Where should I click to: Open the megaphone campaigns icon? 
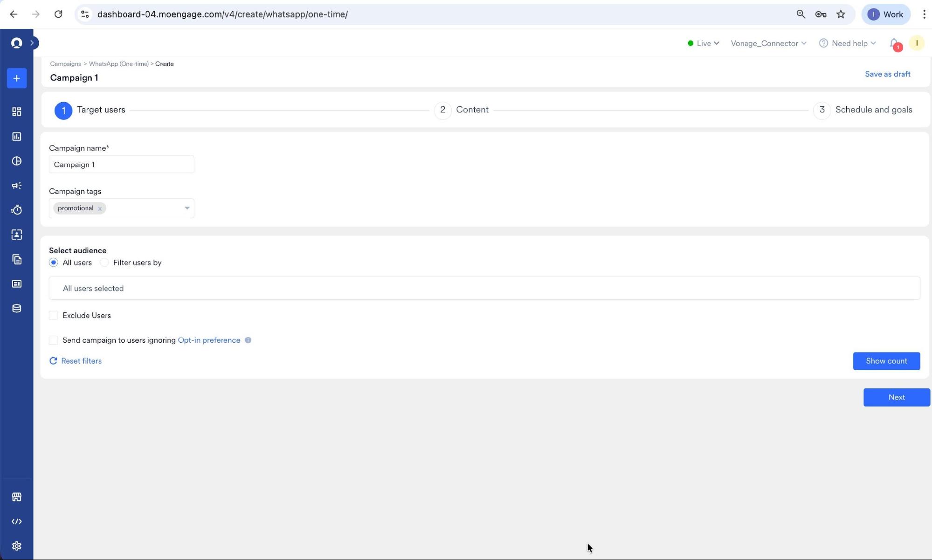(16, 186)
